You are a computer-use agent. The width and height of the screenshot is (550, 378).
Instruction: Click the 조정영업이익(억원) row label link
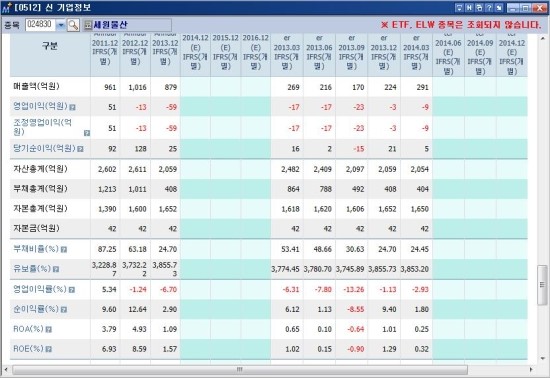pos(42,127)
